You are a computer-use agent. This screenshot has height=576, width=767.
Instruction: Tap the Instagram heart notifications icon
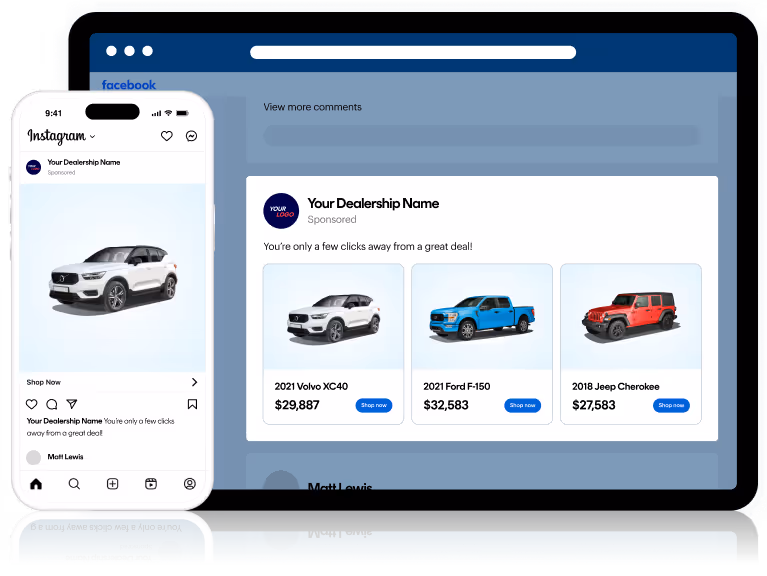click(166, 136)
